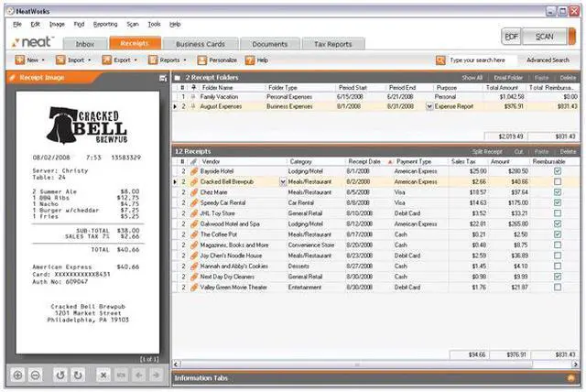Image resolution: width=586 pixels, height=392 pixels.
Task: Click the PDF button
Action: 511,37
